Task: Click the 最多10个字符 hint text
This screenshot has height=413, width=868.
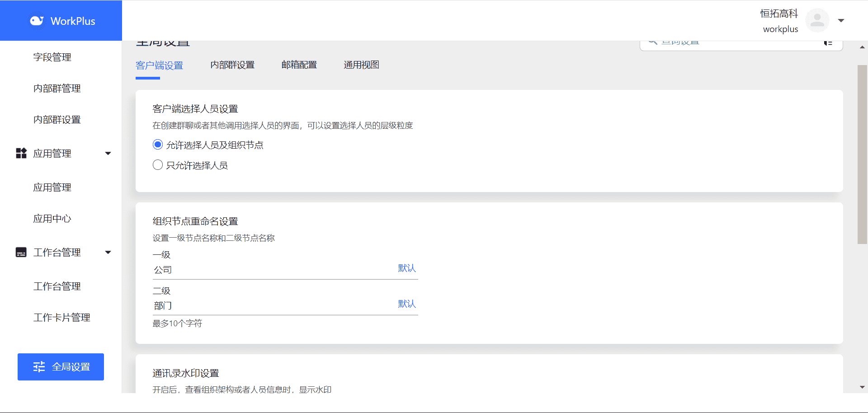Action: point(177,324)
